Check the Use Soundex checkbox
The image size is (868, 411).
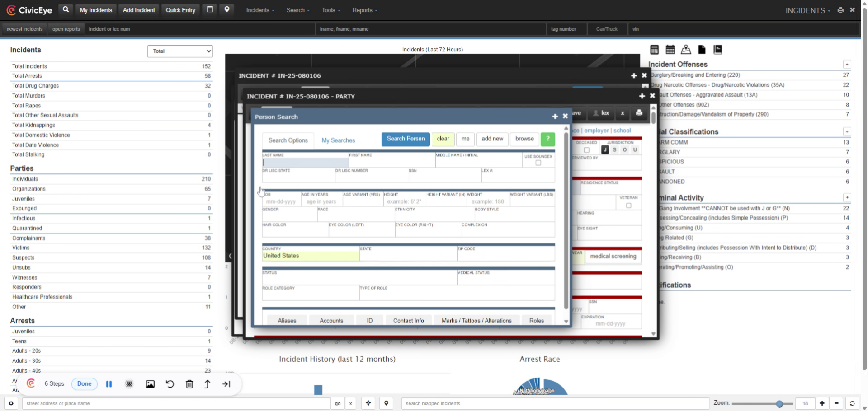pyautogui.click(x=538, y=163)
